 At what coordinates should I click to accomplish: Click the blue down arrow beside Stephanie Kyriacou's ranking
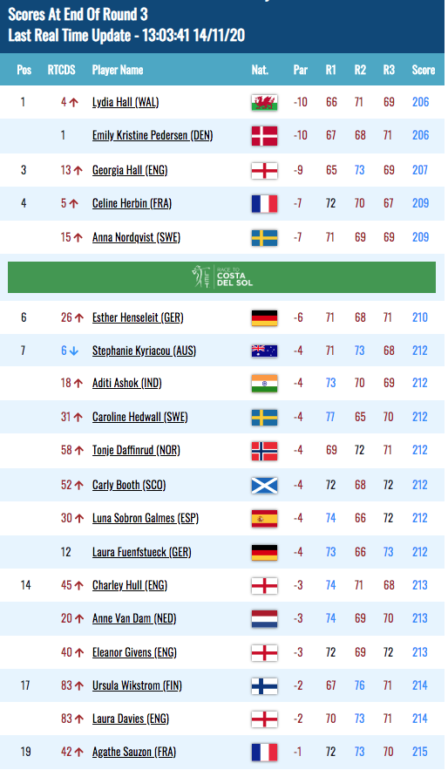[74, 351]
